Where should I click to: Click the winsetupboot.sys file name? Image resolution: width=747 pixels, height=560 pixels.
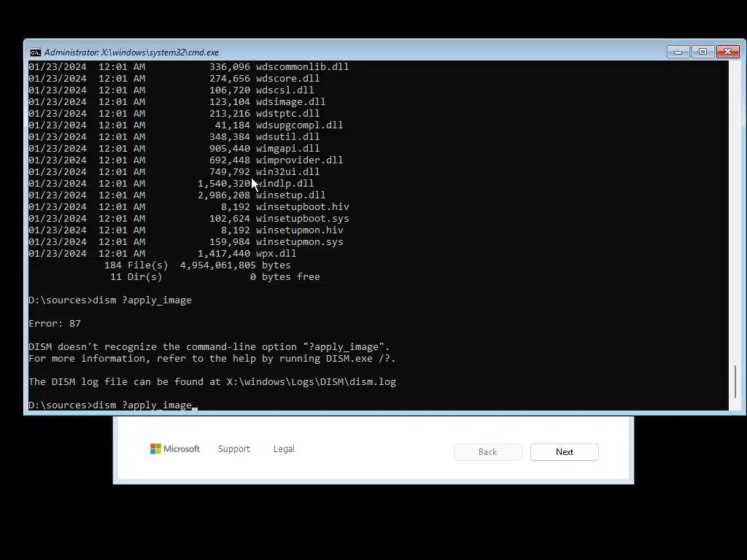coord(303,219)
